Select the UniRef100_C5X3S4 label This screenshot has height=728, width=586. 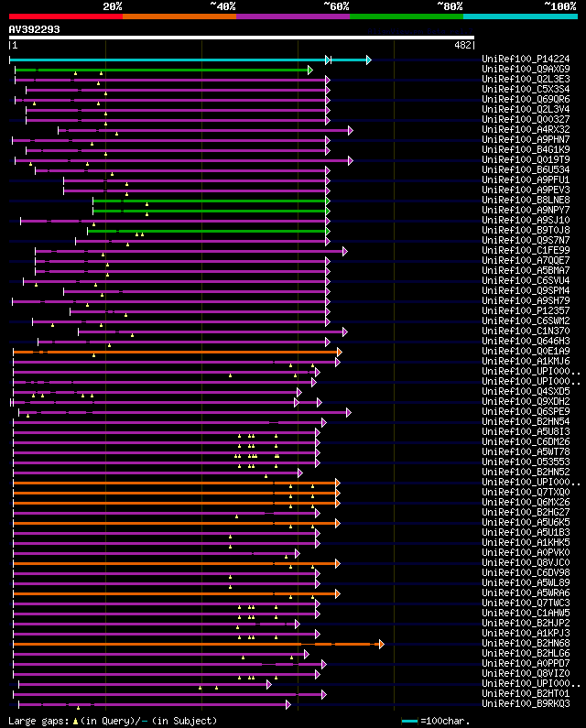[x=526, y=89]
